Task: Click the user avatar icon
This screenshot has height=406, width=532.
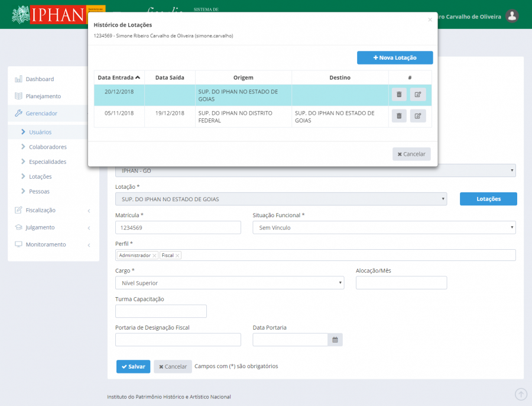Action: (x=512, y=16)
